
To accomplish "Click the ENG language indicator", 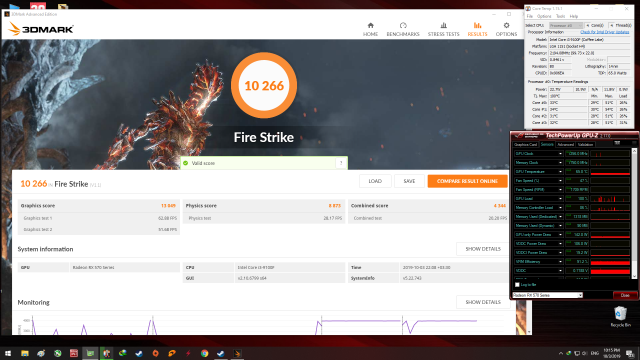I will coord(595,353).
